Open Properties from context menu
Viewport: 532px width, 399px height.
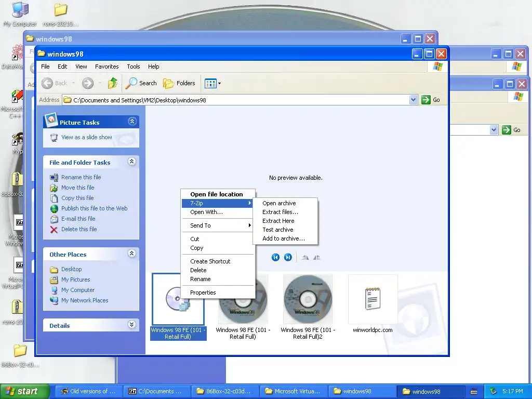point(218,292)
